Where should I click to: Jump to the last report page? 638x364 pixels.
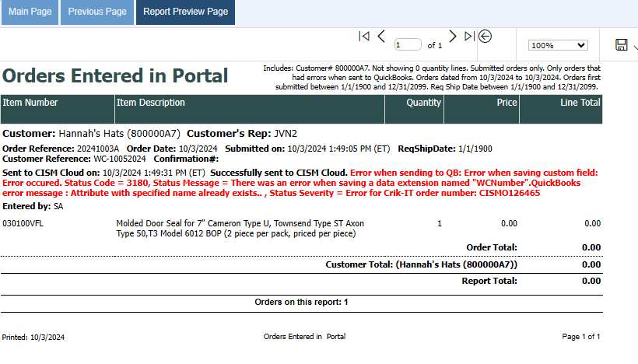pos(468,37)
